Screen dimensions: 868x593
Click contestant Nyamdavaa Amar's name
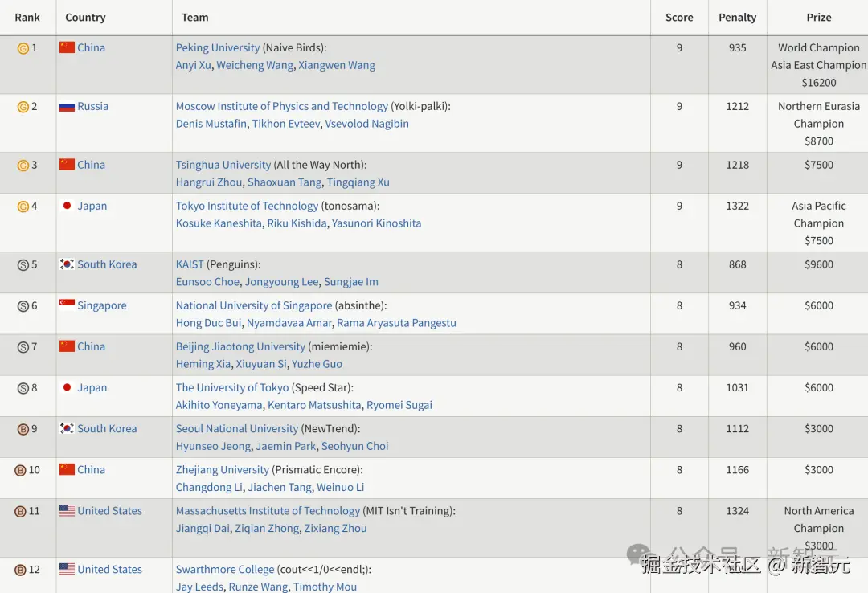(289, 323)
